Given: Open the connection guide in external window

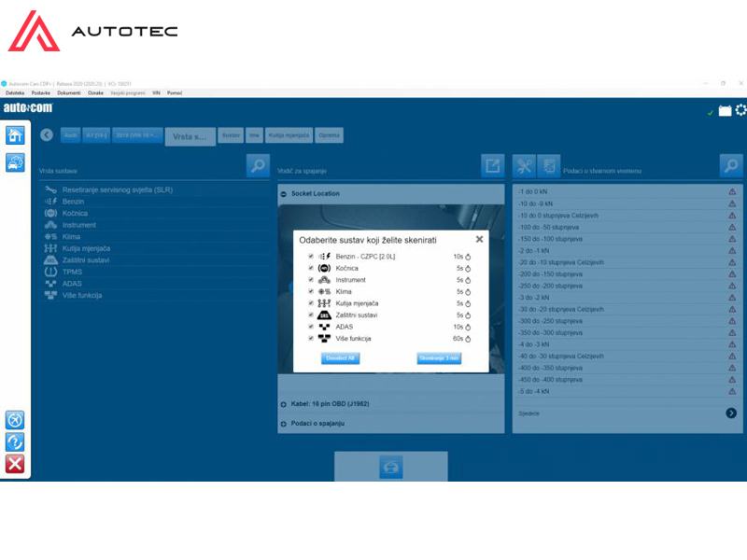Looking at the screenshot, I should pyautogui.click(x=493, y=166).
